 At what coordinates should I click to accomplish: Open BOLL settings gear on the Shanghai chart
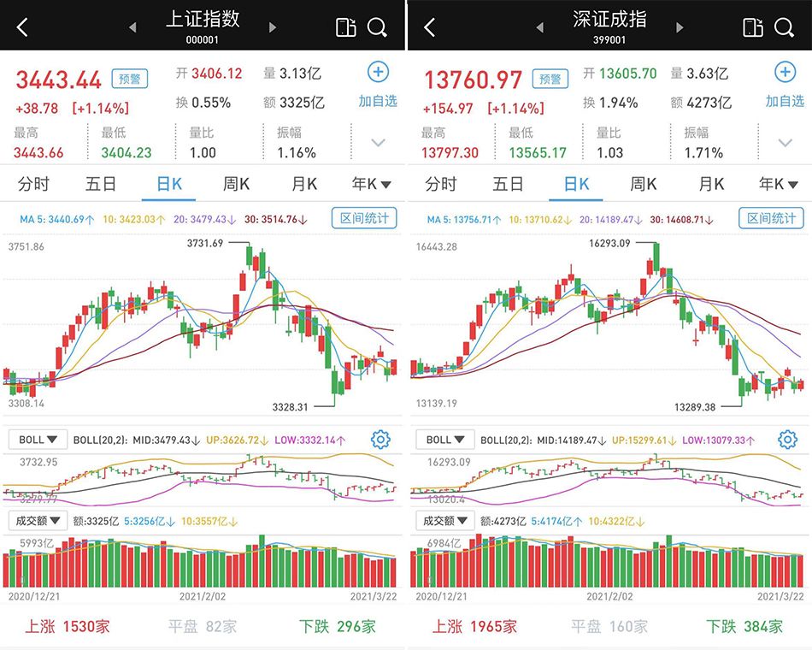click(x=380, y=439)
